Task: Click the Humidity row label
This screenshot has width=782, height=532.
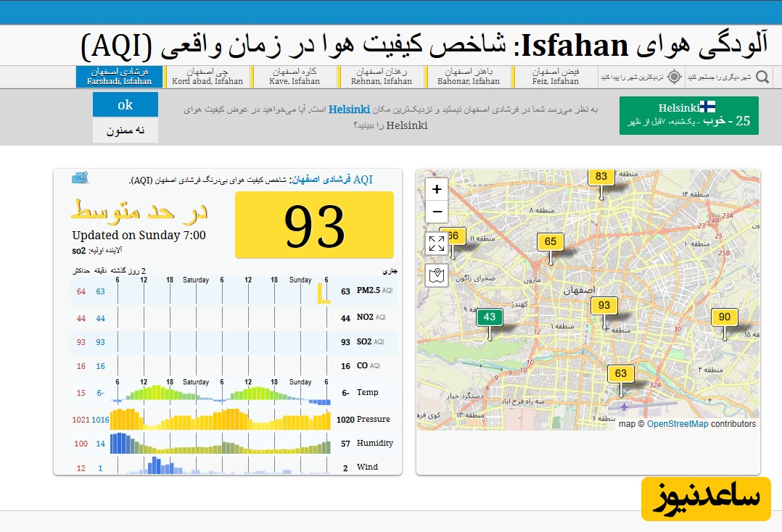Action: [x=375, y=443]
